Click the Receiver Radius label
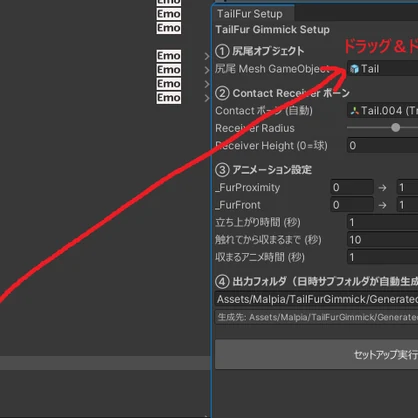 (x=255, y=128)
